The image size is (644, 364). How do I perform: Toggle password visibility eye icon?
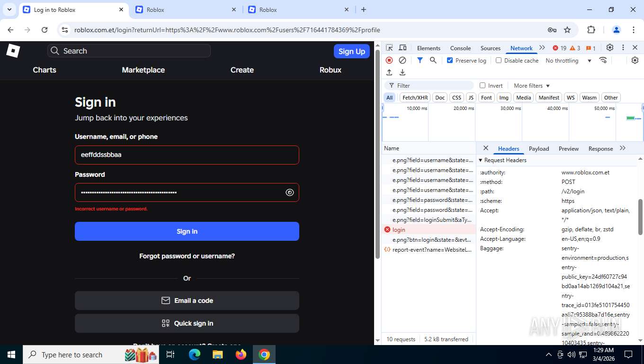tap(290, 192)
